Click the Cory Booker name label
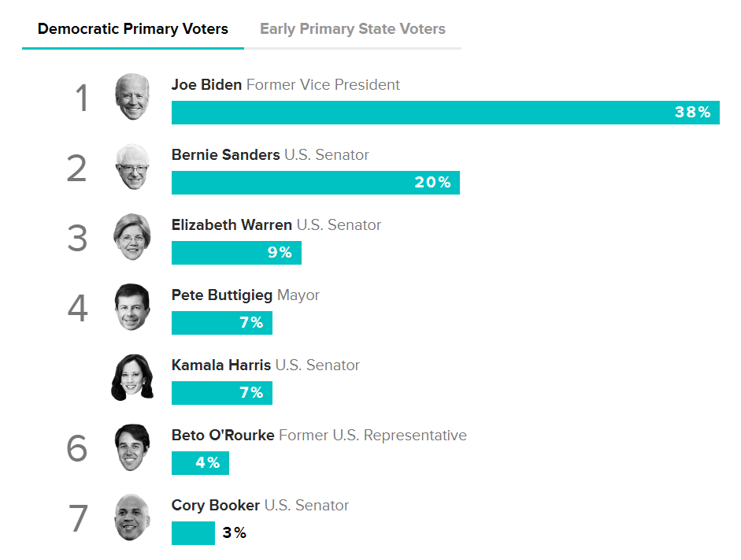741x560 pixels. (x=215, y=505)
